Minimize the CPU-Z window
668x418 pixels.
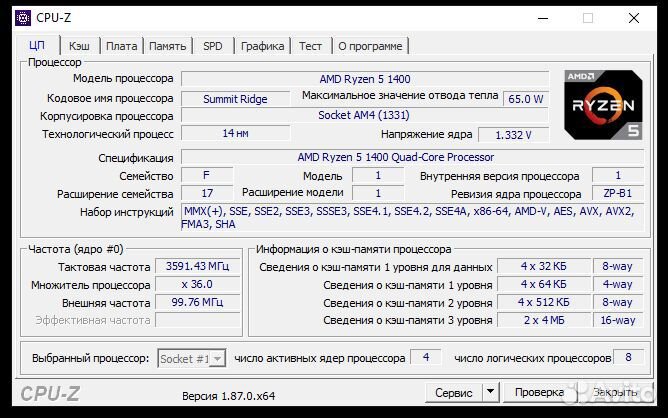pos(543,18)
